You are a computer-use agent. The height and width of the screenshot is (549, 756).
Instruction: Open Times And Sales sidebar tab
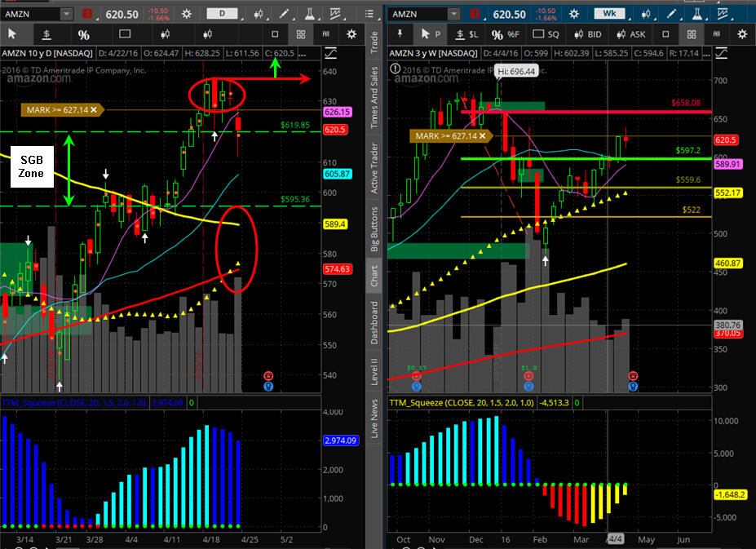pyautogui.click(x=374, y=98)
